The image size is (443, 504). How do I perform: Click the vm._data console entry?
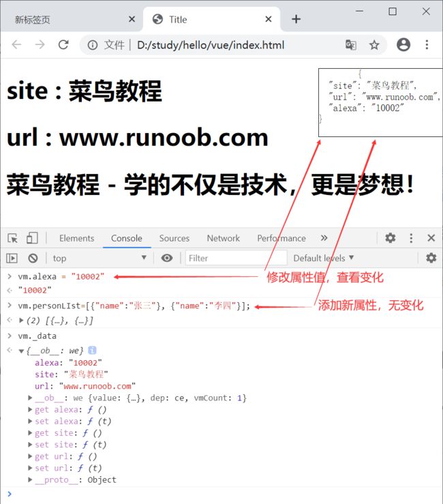coord(37,336)
